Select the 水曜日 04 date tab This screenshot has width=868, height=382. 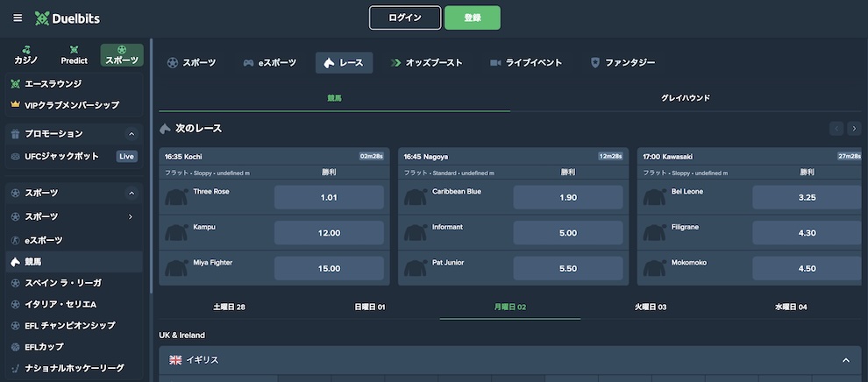(791, 307)
